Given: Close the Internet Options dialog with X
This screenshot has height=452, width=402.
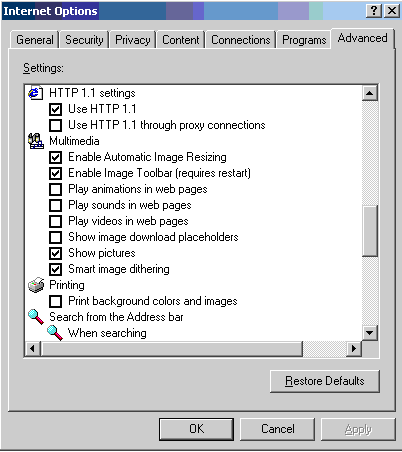Looking at the screenshot, I should [x=392, y=11].
